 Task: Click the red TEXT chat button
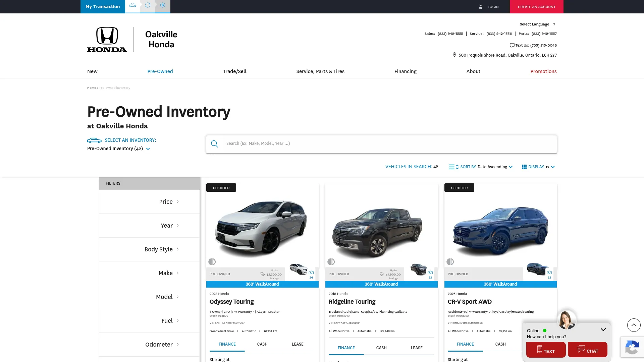point(546,350)
